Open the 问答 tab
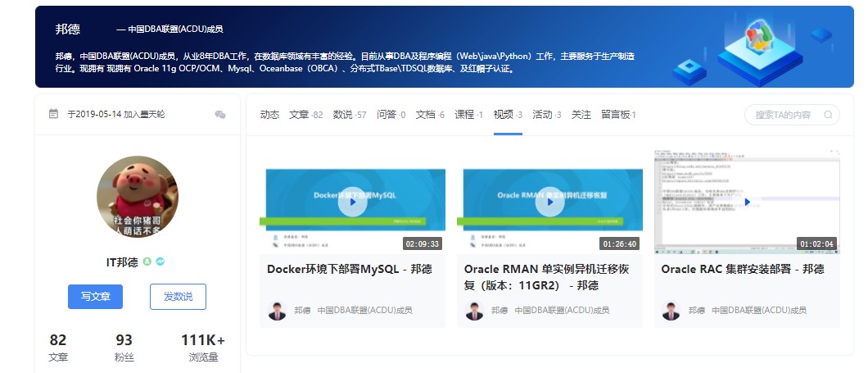 click(x=391, y=115)
